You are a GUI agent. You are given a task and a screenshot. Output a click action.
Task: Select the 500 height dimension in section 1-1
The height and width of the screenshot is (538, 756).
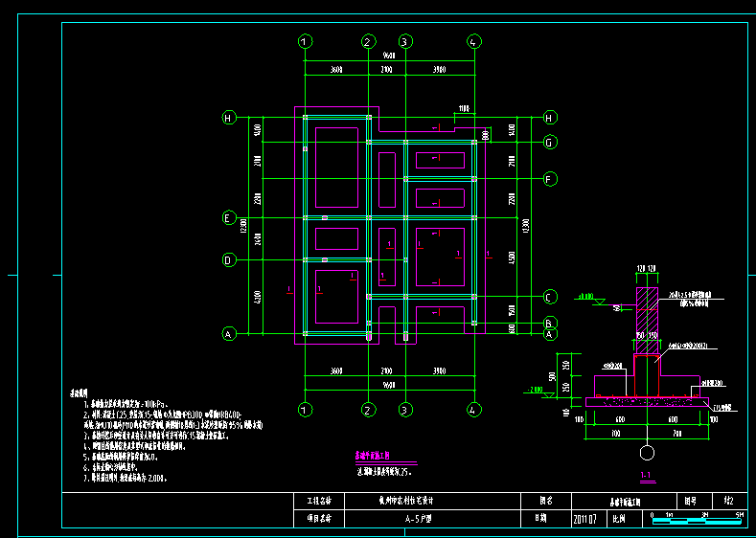(x=553, y=375)
